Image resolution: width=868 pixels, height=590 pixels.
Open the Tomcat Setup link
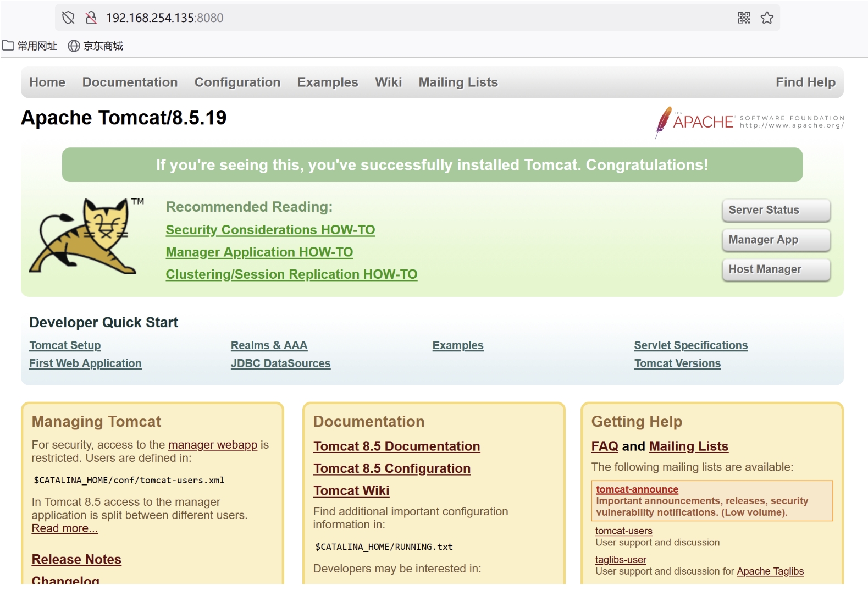[x=65, y=345]
